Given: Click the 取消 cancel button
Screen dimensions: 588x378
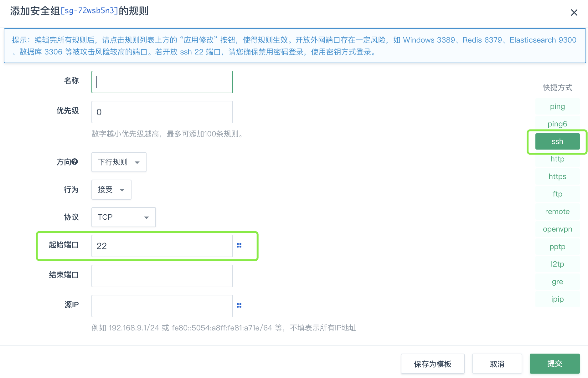Looking at the screenshot, I should point(497,364).
